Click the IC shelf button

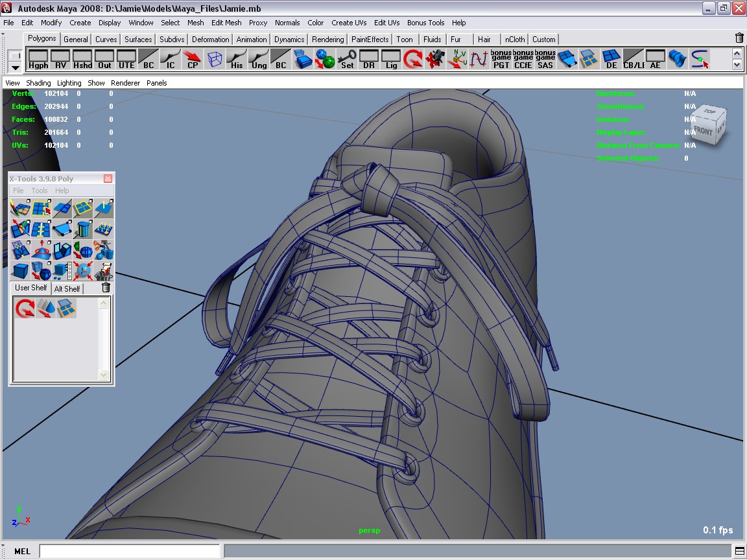tap(171, 60)
